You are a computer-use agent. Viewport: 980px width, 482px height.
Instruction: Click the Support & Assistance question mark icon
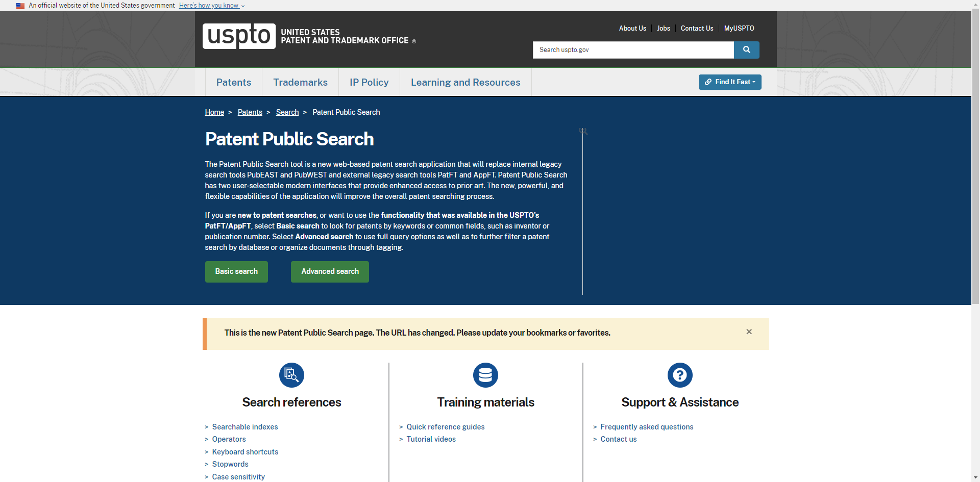point(679,375)
